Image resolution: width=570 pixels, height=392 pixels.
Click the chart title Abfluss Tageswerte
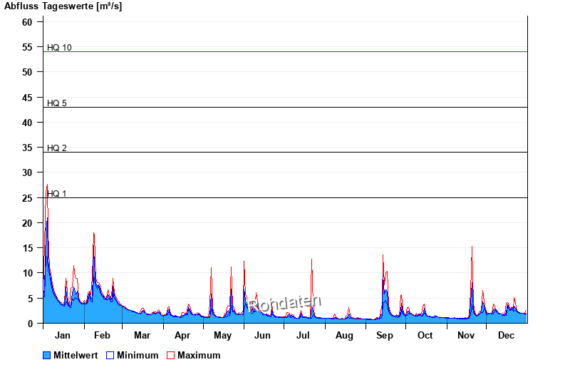[x=63, y=6]
